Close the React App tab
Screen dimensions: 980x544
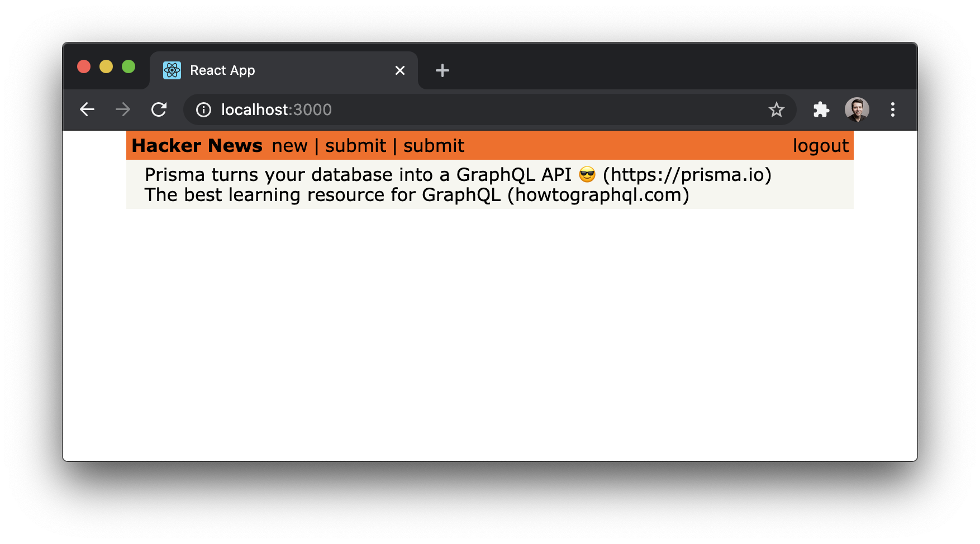coord(399,70)
